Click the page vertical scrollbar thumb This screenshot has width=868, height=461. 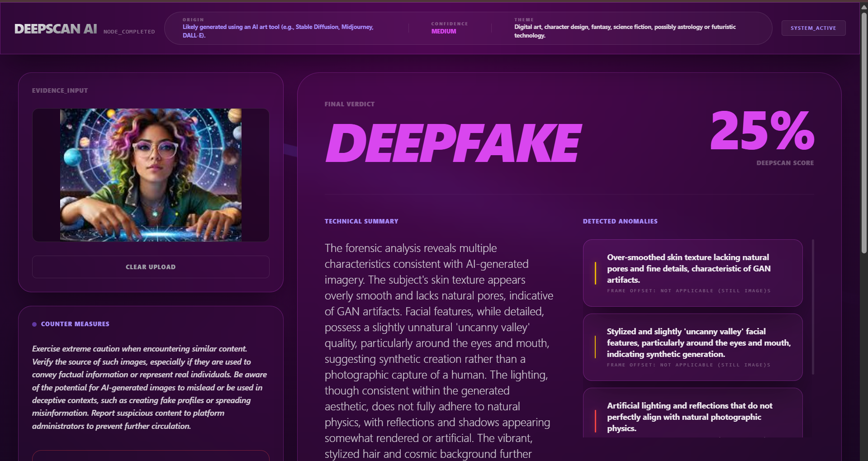(864, 133)
